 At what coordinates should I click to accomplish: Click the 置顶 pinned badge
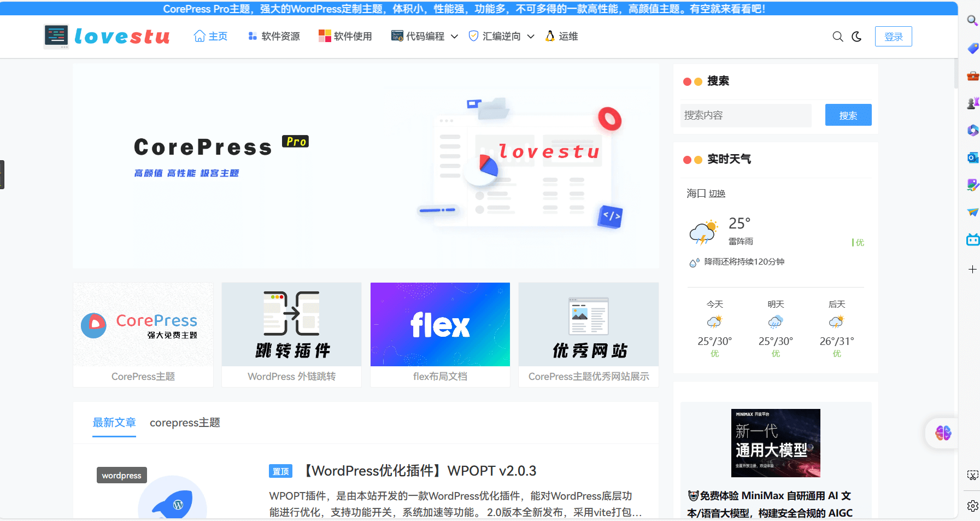(280, 471)
